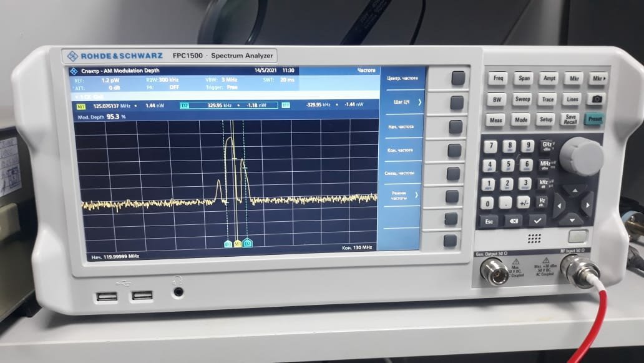
Task: Click the rotary knob
Action: (580, 155)
